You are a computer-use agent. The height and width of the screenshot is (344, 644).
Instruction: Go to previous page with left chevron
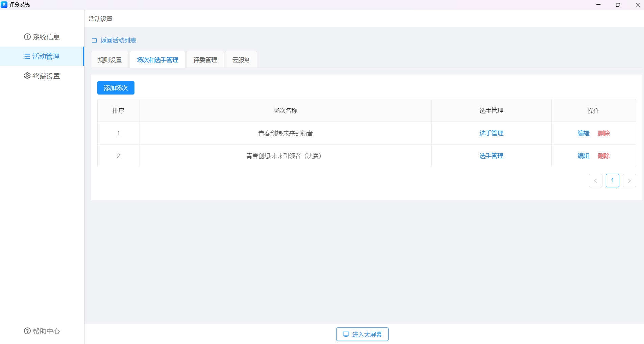pyautogui.click(x=595, y=181)
